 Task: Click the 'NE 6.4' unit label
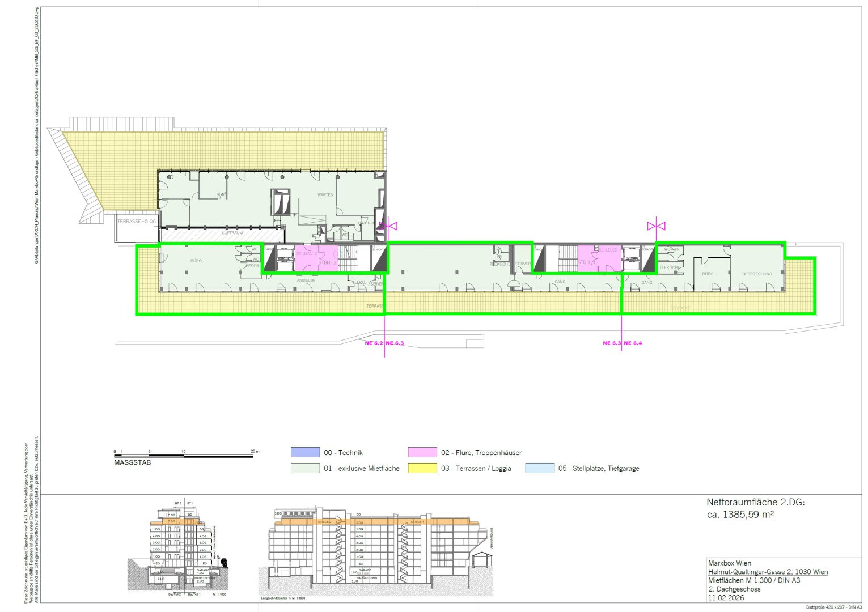633,343
